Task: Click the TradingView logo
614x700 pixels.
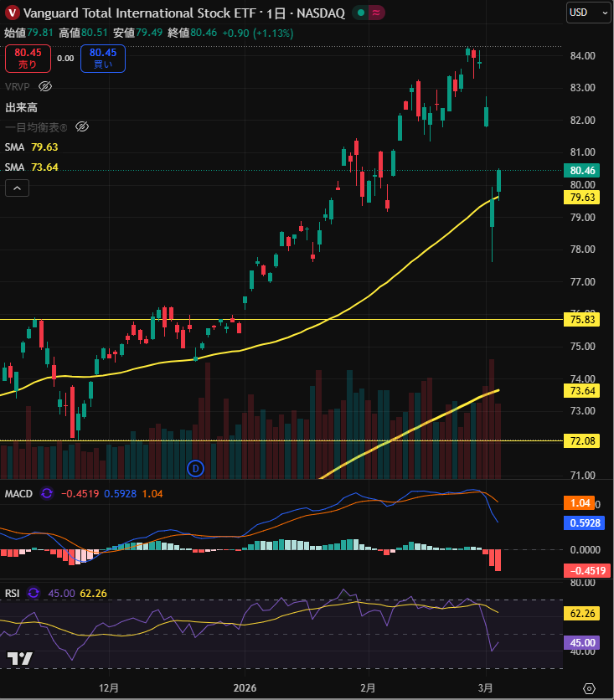Action: pyautogui.click(x=19, y=658)
